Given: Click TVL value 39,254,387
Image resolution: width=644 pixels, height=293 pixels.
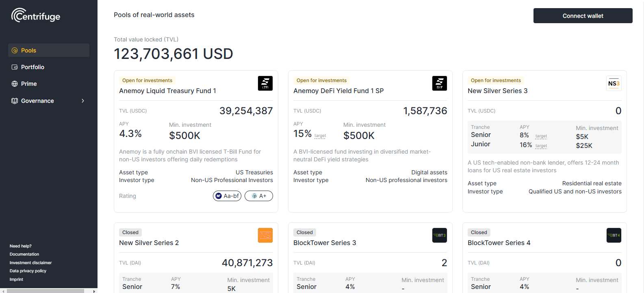Looking at the screenshot, I should click(x=246, y=111).
